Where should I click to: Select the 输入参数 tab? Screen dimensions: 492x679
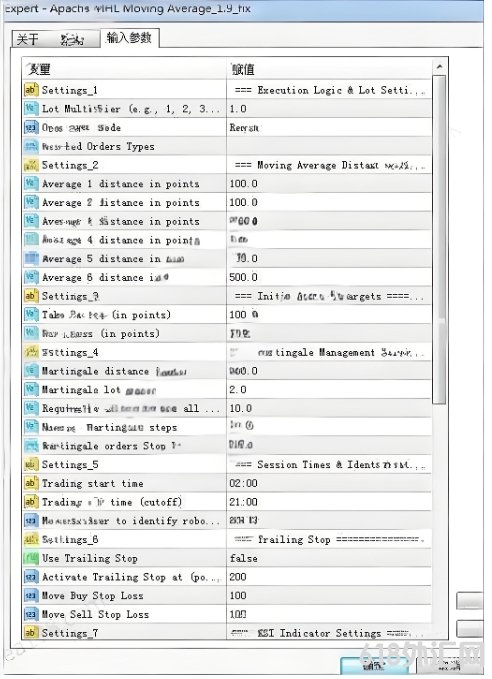point(129,38)
